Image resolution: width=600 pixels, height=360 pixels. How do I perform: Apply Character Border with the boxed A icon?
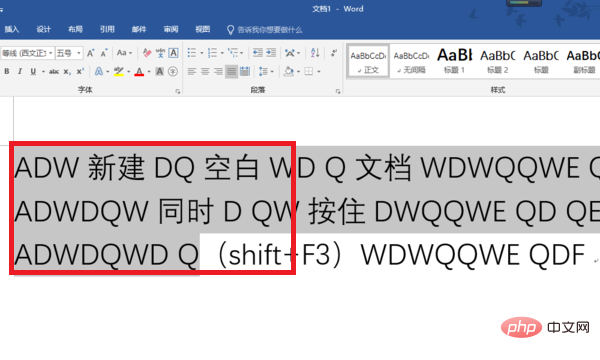click(x=173, y=53)
